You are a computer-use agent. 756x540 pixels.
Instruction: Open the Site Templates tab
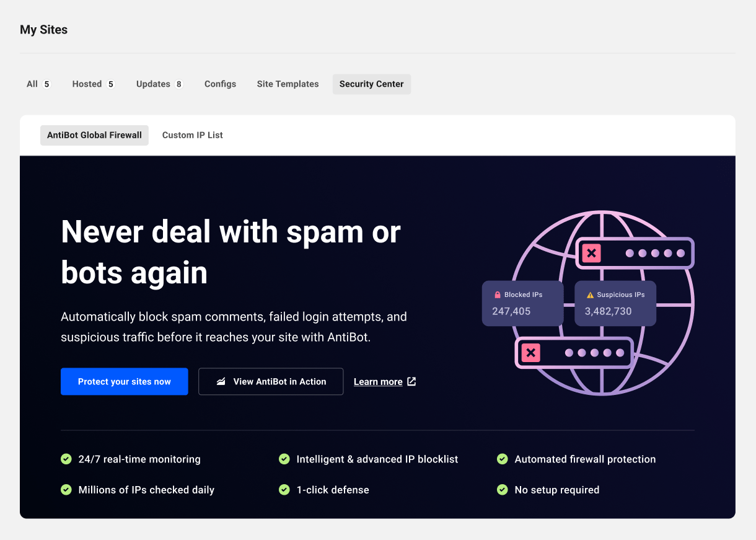tap(288, 84)
